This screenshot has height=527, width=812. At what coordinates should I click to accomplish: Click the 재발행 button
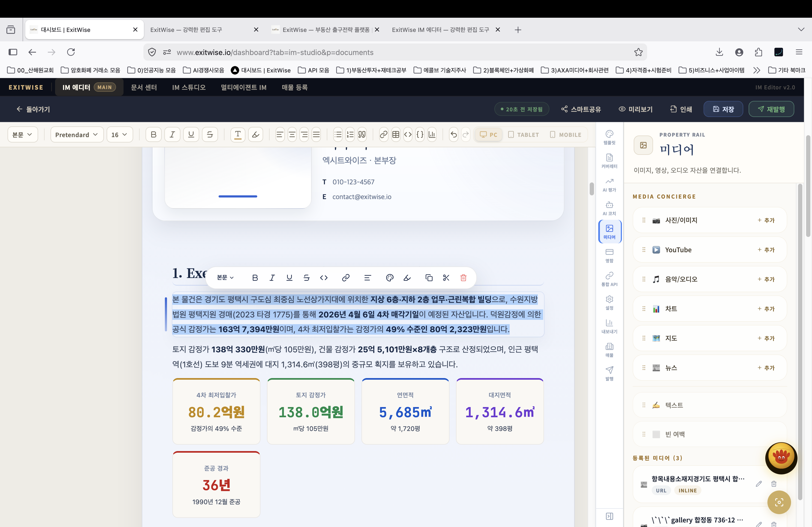click(771, 109)
